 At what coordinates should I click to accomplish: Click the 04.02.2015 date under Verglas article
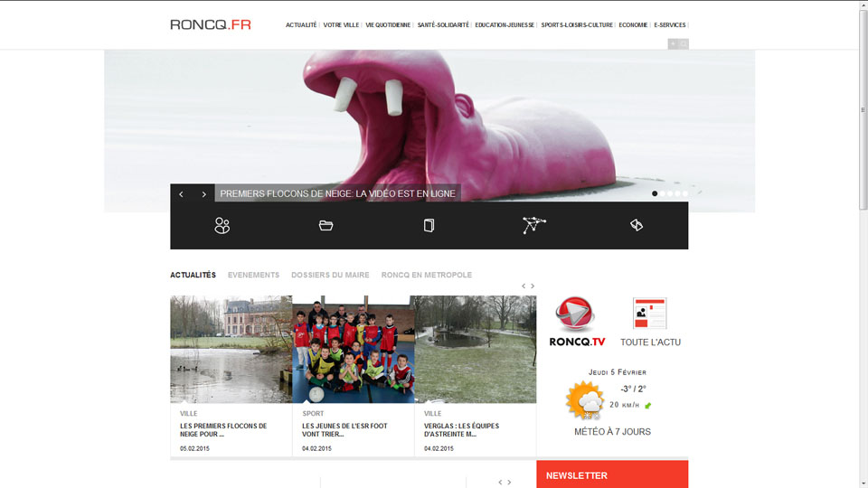439,449
